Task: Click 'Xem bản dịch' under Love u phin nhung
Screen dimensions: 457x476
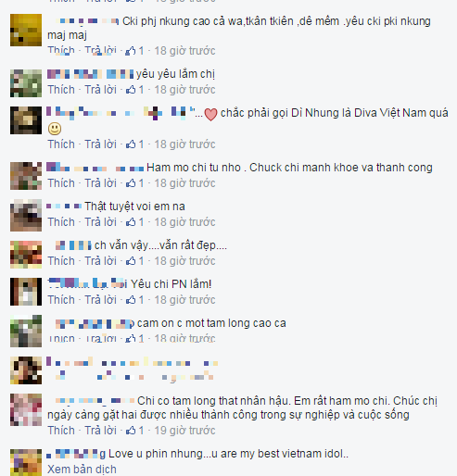Action: [x=82, y=470]
